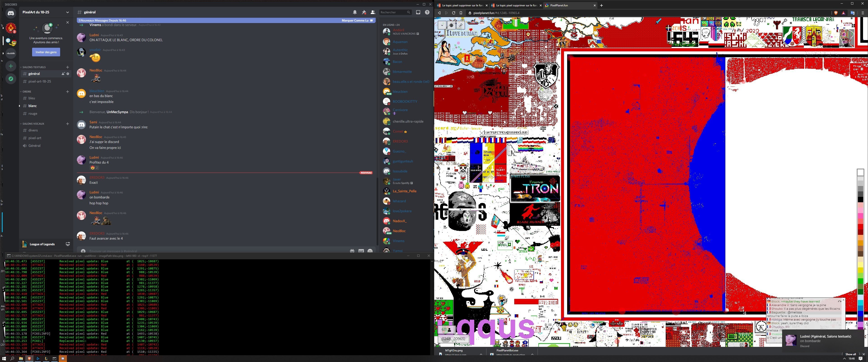
Task: Click the Explore public servers compass icon
Action: point(11,79)
